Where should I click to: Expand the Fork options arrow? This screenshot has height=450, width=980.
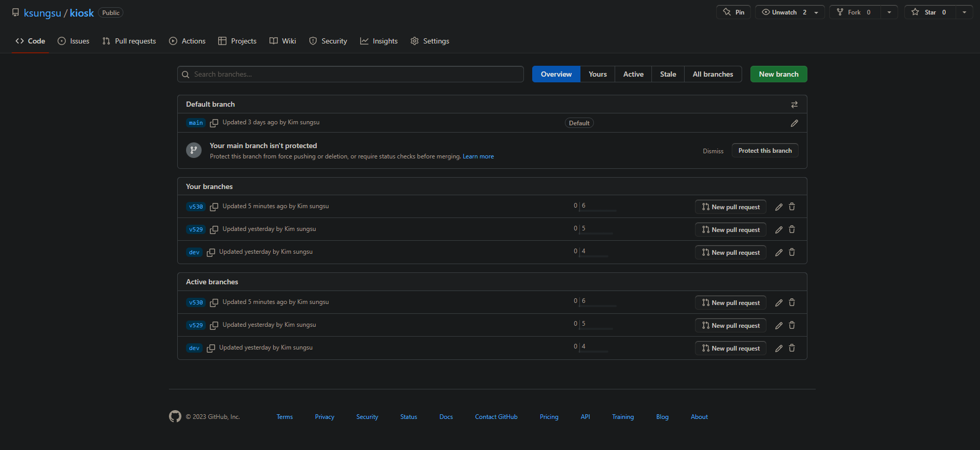coord(889,12)
